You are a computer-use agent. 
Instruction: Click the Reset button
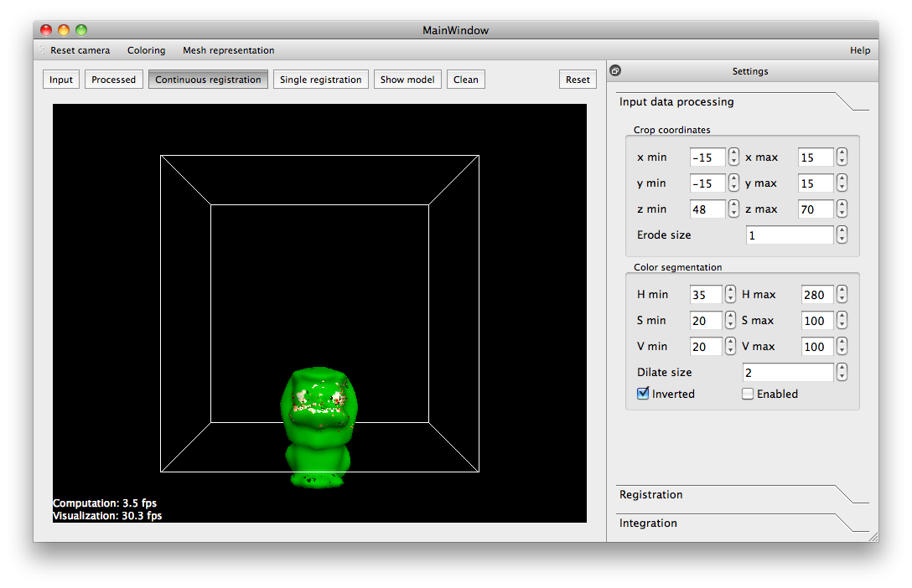(578, 80)
